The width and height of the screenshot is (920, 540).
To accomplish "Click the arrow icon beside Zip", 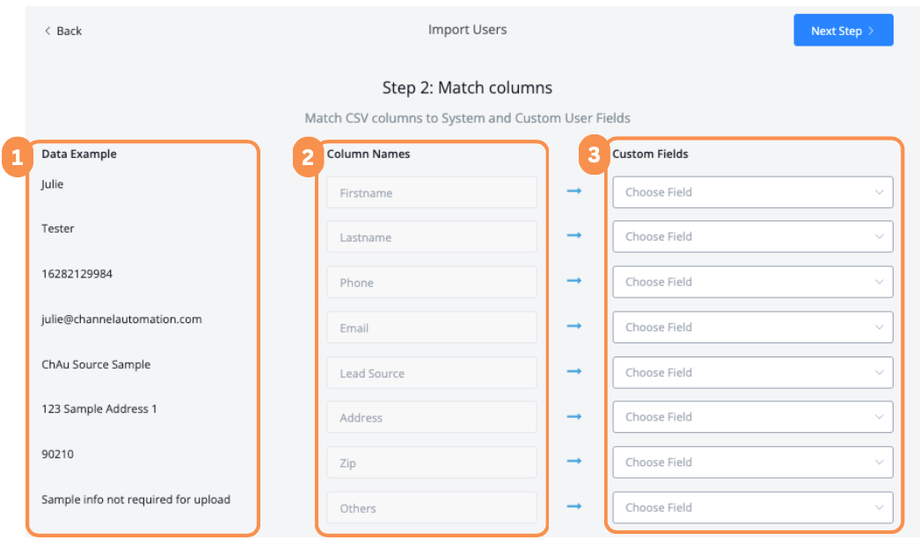I will [574, 461].
